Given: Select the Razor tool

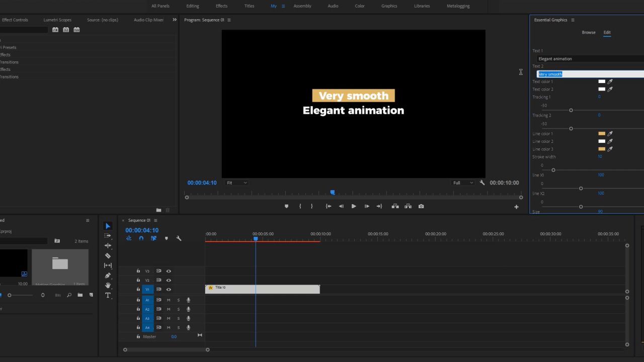Looking at the screenshot, I should 108,255.
